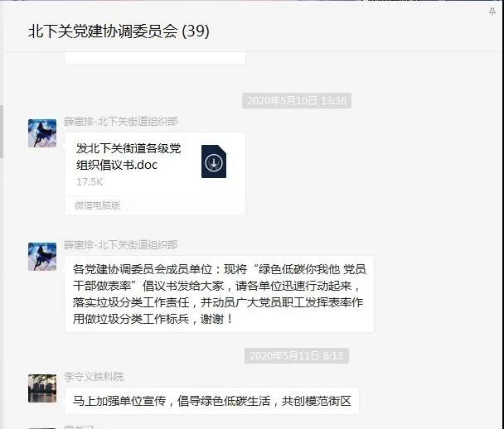Open 李守义铁科院's building avatar

42,388
